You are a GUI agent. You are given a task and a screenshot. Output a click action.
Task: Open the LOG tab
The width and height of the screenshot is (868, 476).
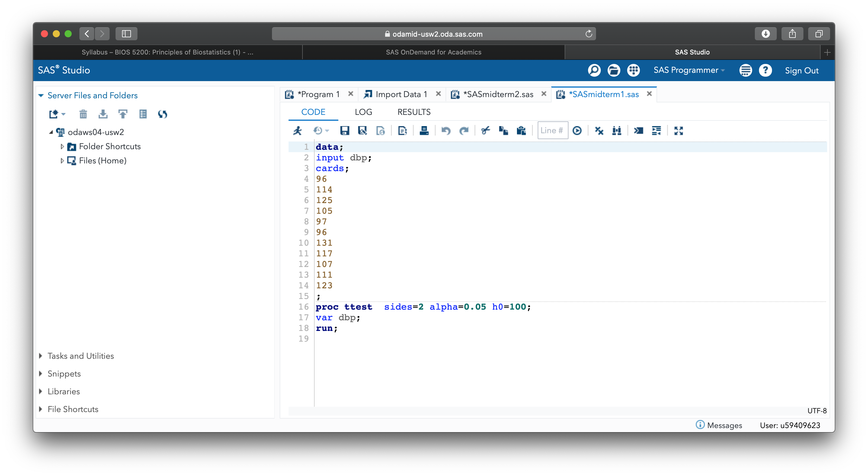[363, 112]
